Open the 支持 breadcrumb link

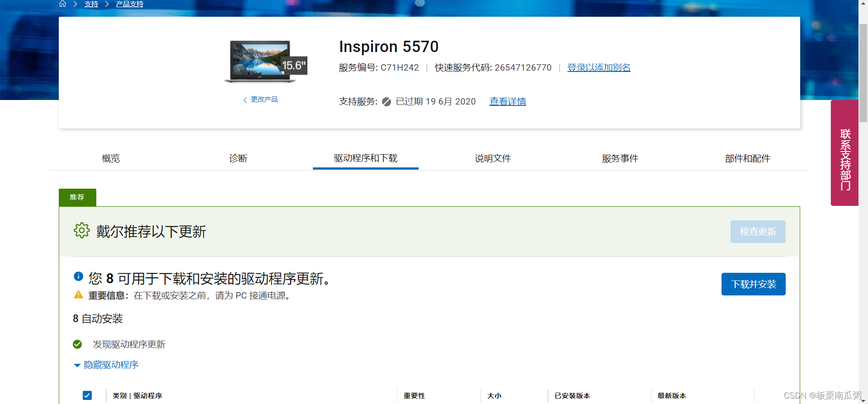91,4
